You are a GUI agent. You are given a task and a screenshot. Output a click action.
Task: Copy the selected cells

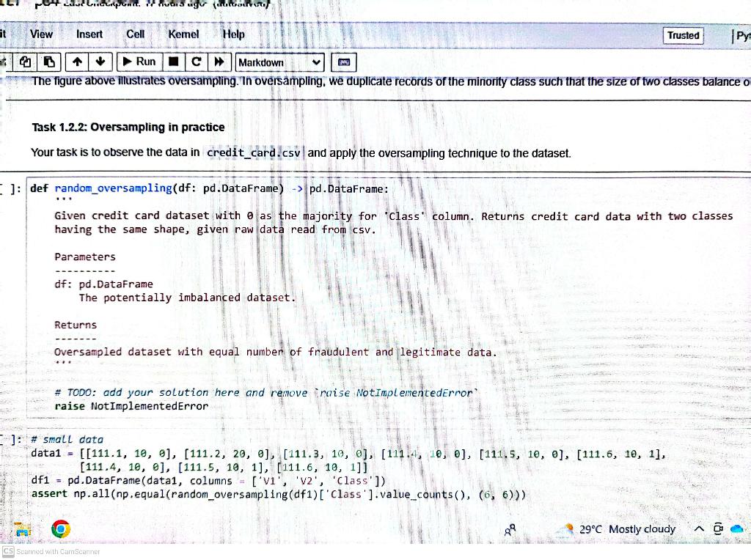pos(24,62)
